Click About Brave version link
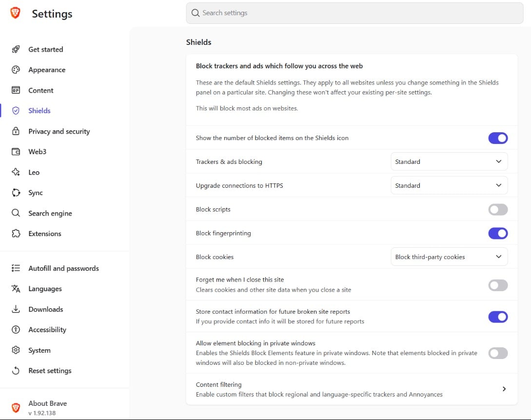Viewport: 531px width, 420px height. click(x=47, y=408)
